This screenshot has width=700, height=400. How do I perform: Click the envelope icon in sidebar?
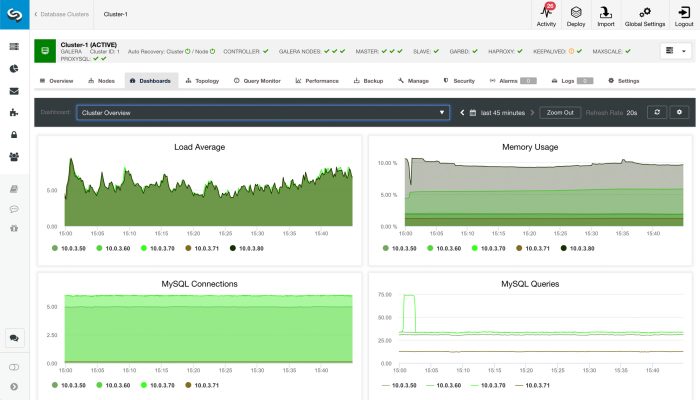14,91
